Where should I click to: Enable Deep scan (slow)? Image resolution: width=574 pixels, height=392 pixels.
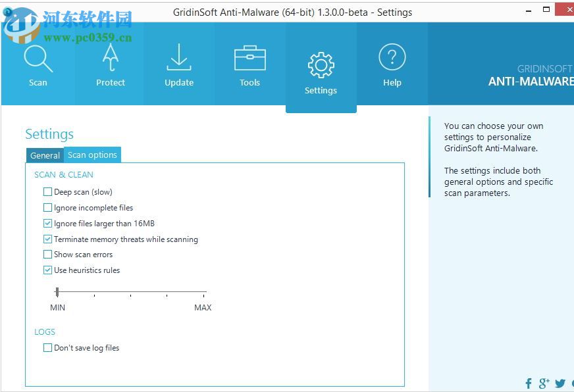tap(47, 191)
